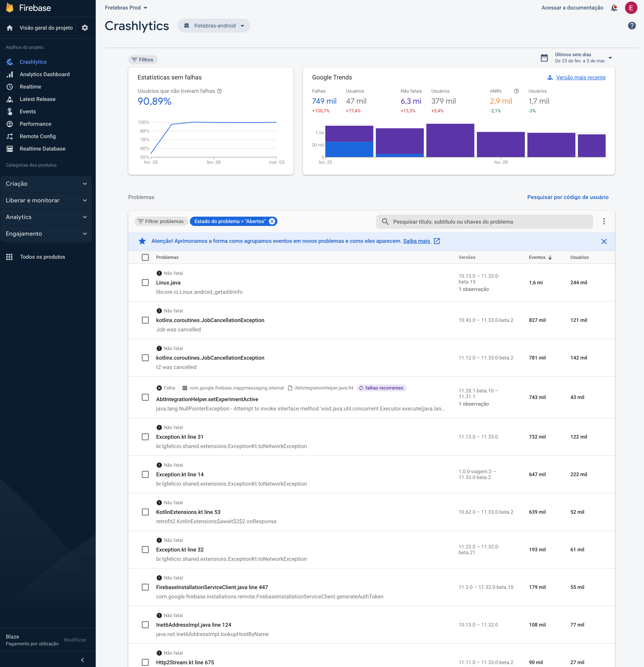Open Realtime Database in sidebar
Viewport: 644px width, 667px height.
pyautogui.click(x=42, y=149)
